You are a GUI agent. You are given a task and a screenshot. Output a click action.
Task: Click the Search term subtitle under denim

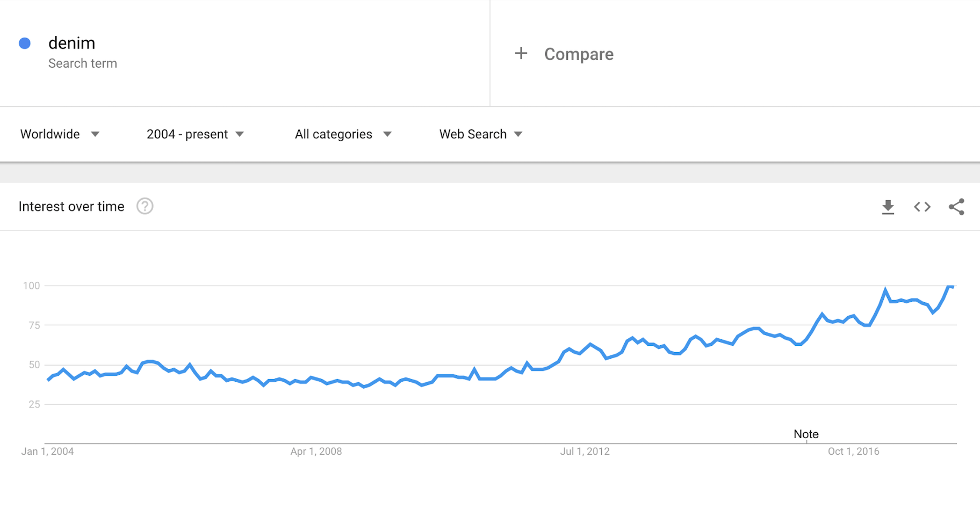coord(83,63)
